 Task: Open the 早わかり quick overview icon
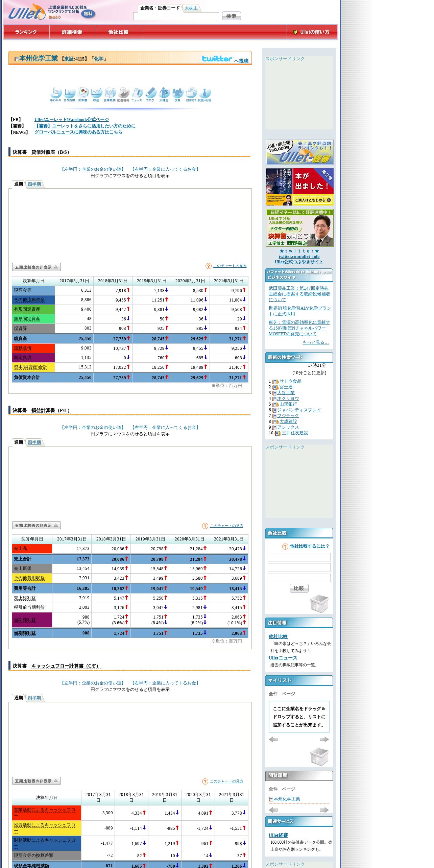tap(56, 95)
